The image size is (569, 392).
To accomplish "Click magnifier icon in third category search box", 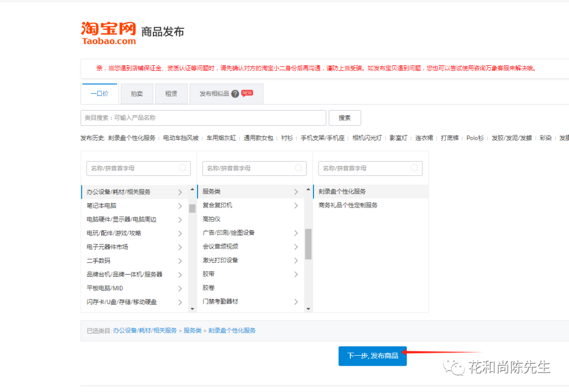I will point(415,168).
